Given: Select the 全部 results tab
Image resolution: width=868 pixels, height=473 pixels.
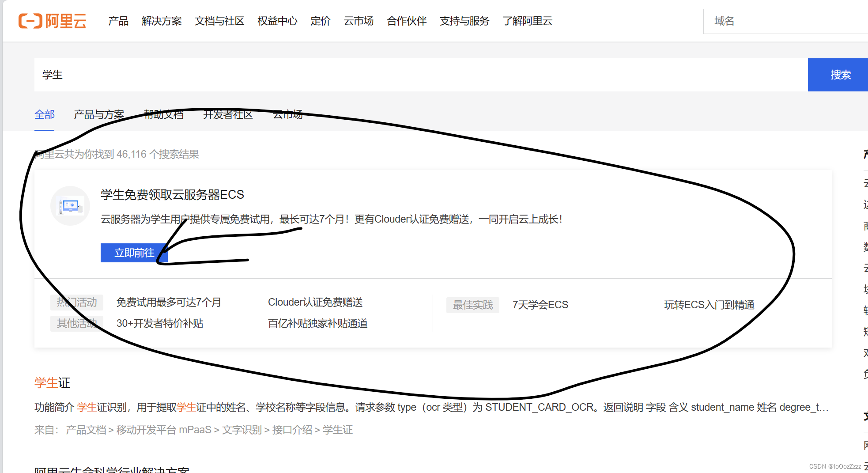Looking at the screenshot, I should [x=45, y=114].
